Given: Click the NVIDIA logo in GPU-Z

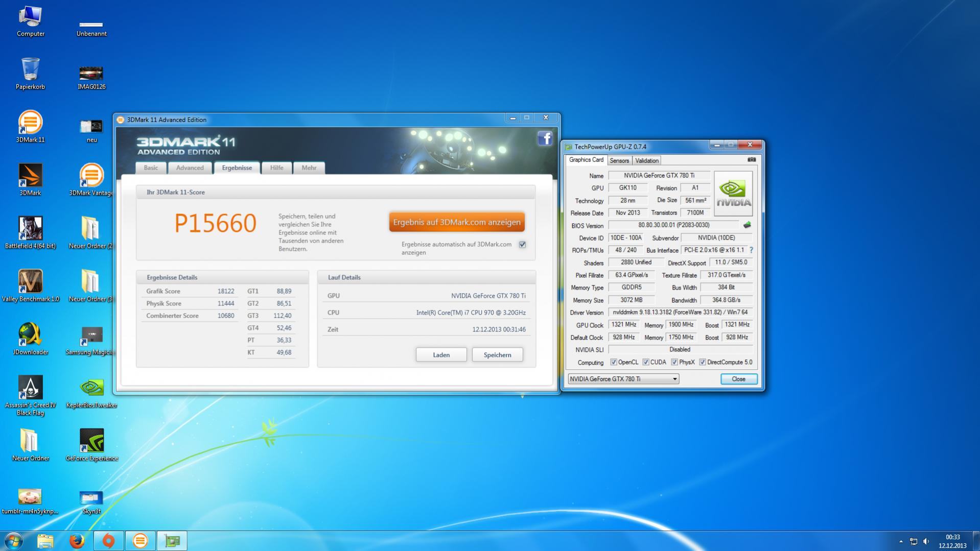Looking at the screenshot, I should pyautogui.click(x=733, y=194).
